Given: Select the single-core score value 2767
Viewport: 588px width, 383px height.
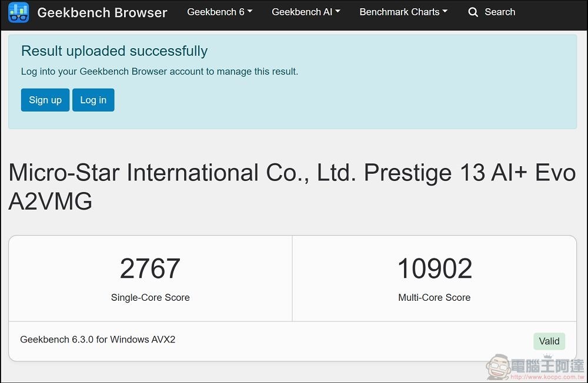Looking at the screenshot, I should pyautogui.click(x=150, y=268).
